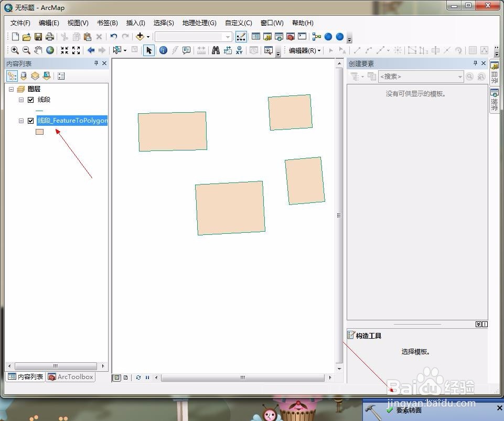The height and width of the screenshot is (421, 504).
Task: Open the 搜索 side tab
Action: pyautogui.click(x=495, y=100)
